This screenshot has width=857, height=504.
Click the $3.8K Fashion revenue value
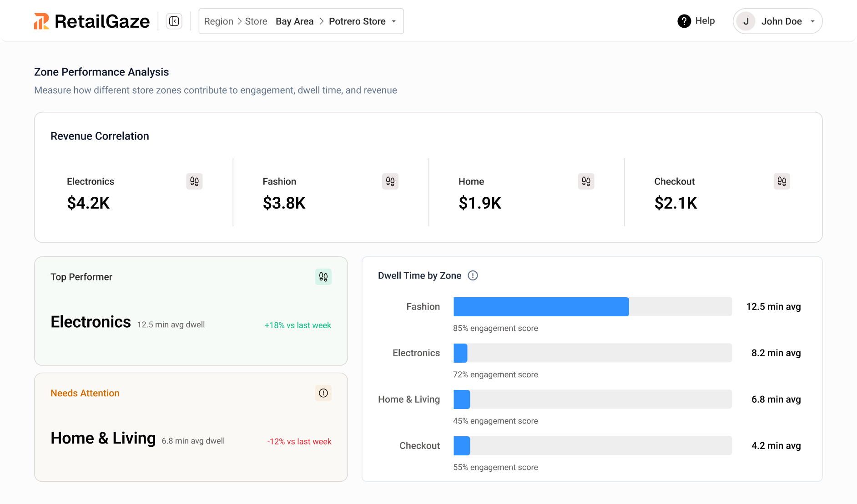coord(284,203)
